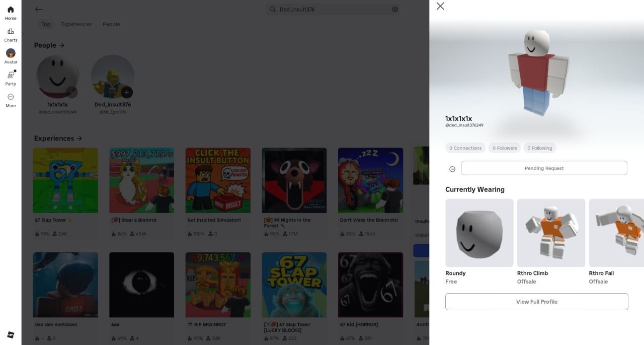Open Party in the sidebar
The width and height of the screenshot is (644, 345).
pyautogui.click(x=11, y=78)
